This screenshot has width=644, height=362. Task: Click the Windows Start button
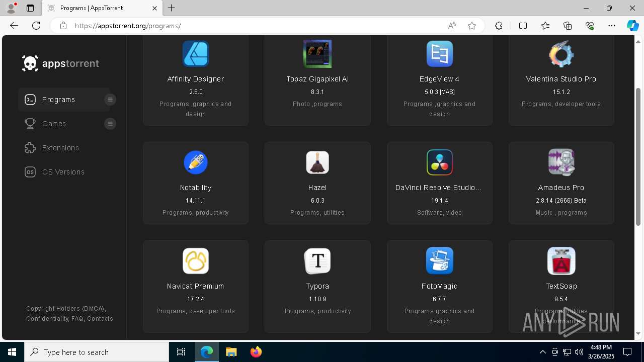(12, 352)
